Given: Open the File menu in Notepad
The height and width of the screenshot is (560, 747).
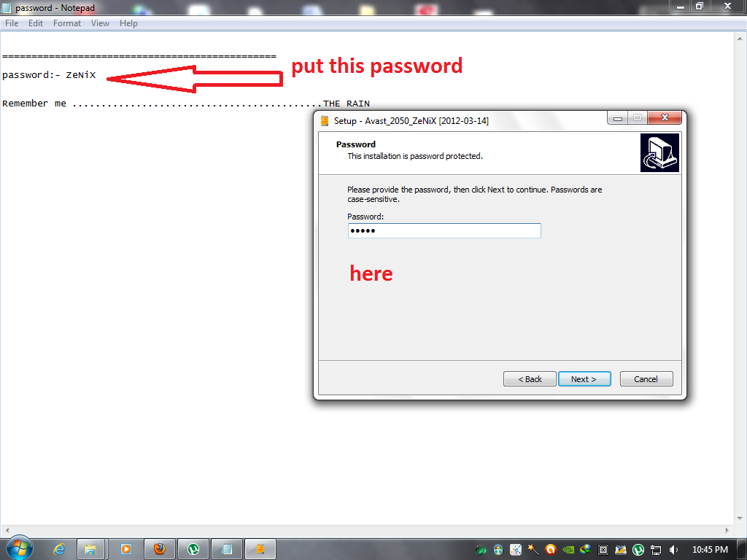Looking at the screenshot, I should pyautogui.click(x=12, y=23).
